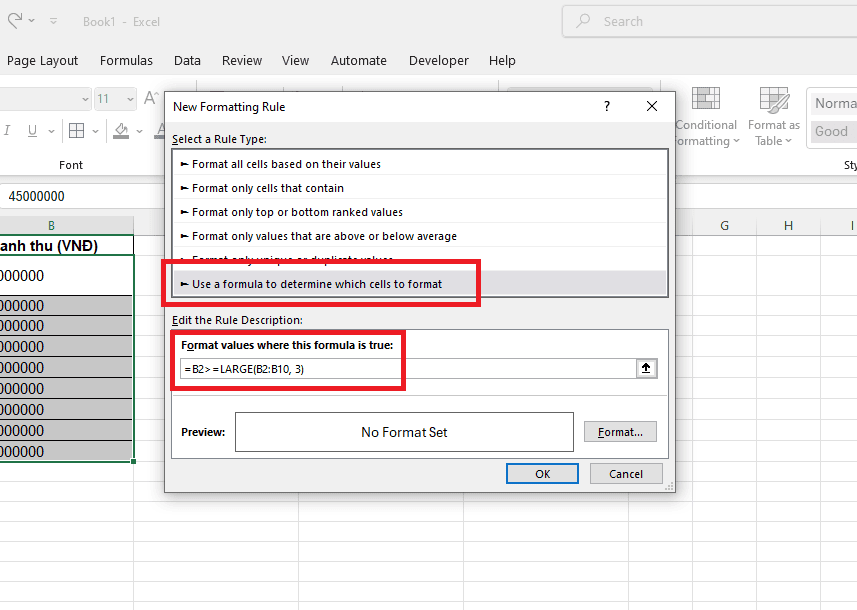Open the Automate ribbon tab
Image resolution: width=857 pixels, height=610 pixels.
point(359,61)
